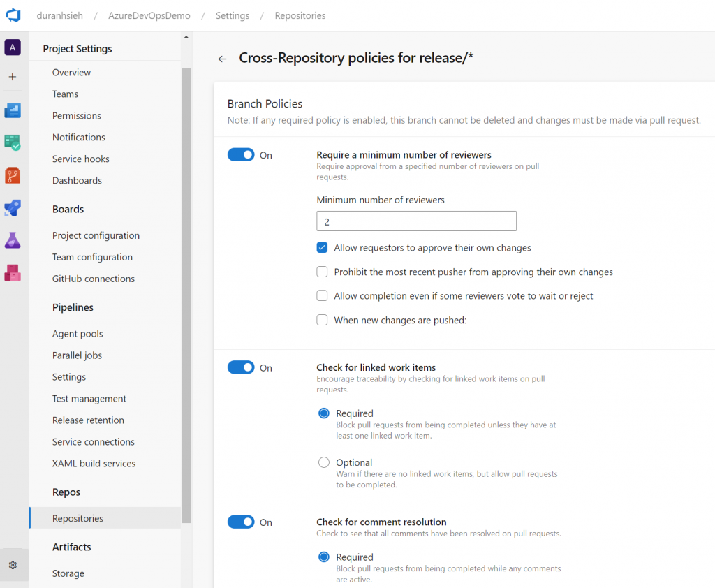Click the sidebar scroll up arrow

pos(186,37)
